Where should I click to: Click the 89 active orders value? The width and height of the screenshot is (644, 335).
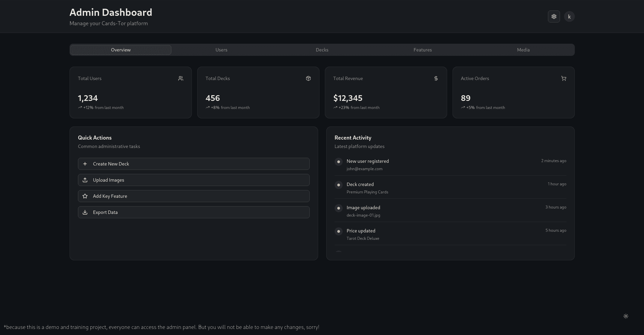click(x=466, y=98)
